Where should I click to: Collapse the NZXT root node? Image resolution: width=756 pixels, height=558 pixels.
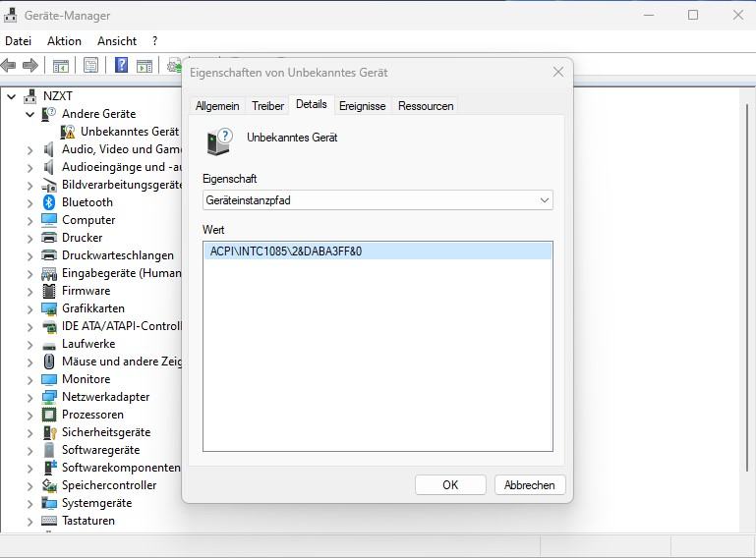click(11, 97)
